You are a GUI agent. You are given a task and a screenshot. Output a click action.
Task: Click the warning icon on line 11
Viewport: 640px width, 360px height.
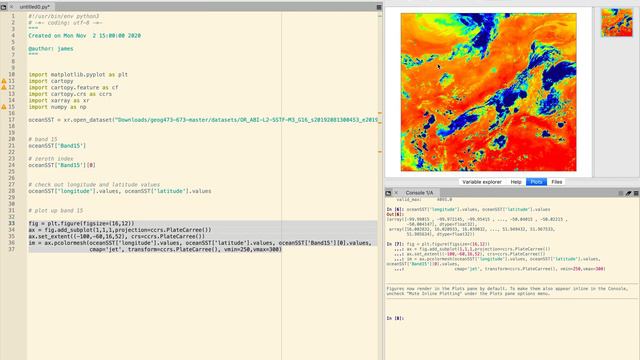[x=4, y=81]
